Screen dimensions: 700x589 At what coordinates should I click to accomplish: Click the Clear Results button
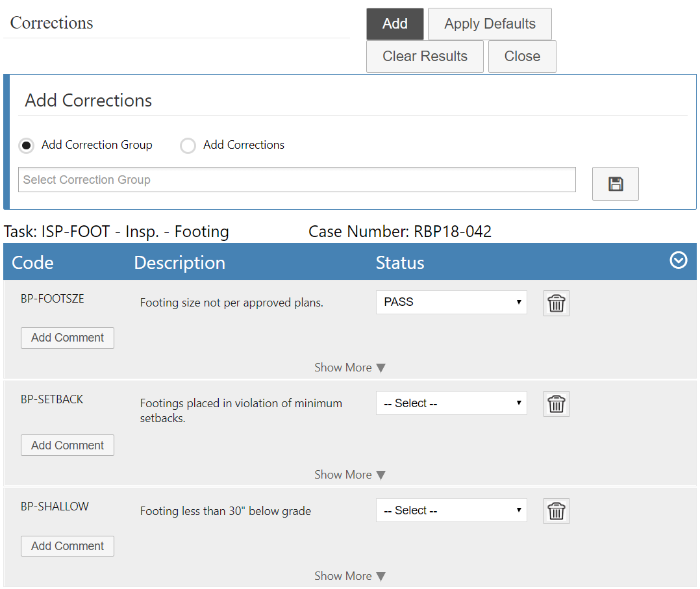[x=425, y=56]
